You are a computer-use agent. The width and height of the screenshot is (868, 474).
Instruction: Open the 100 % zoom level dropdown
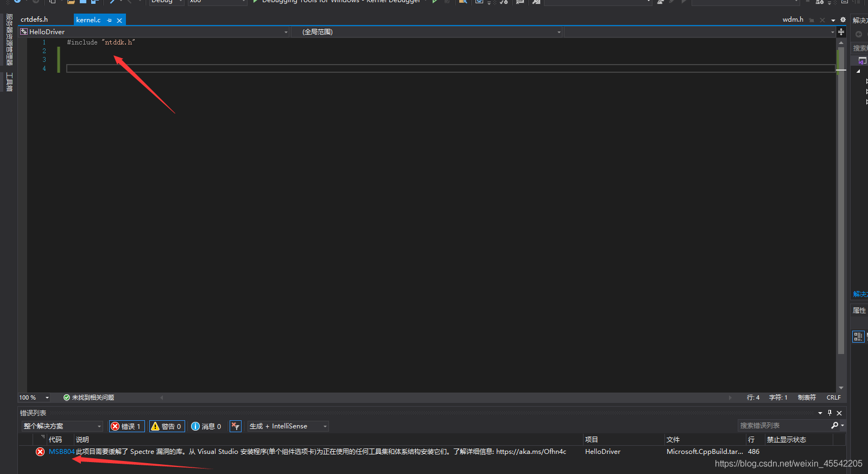pos(34,397)
